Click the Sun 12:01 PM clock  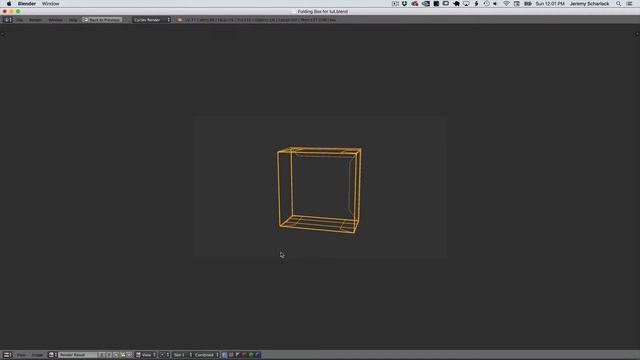tap(550, 4)
